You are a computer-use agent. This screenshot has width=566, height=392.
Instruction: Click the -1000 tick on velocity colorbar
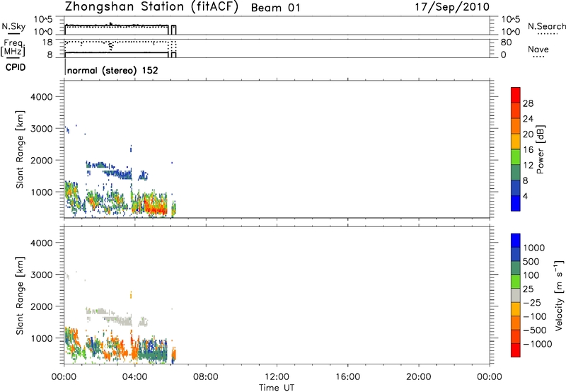[538, 344]
